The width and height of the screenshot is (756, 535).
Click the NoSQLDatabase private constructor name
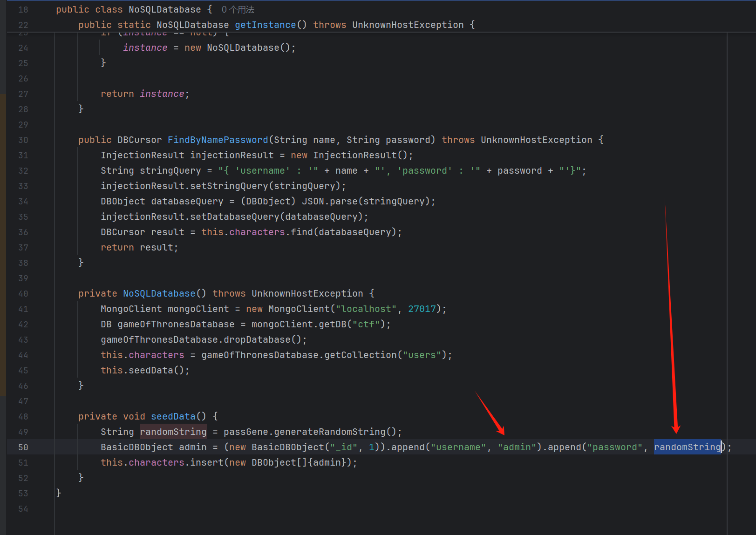click(x=159, y=294)
